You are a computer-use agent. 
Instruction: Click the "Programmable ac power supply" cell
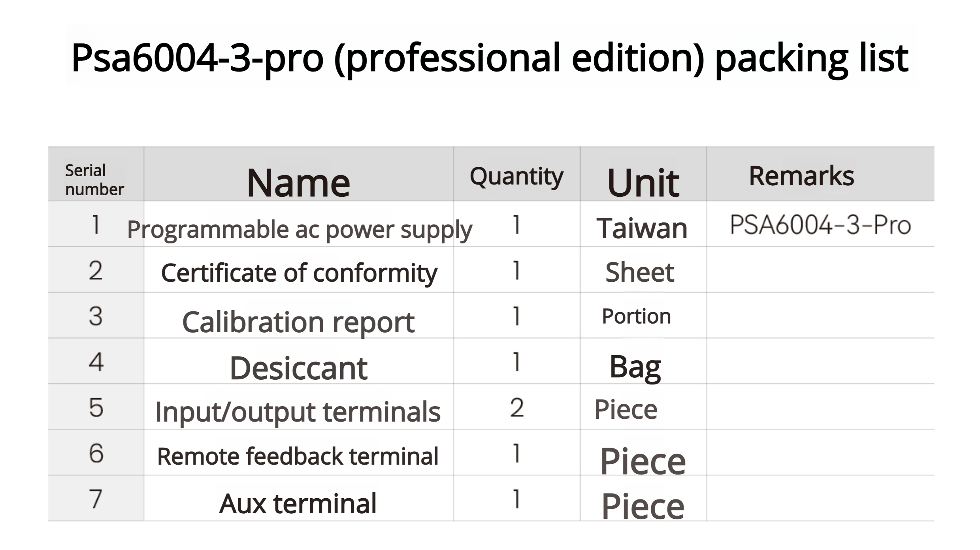[x=300, y=230]
